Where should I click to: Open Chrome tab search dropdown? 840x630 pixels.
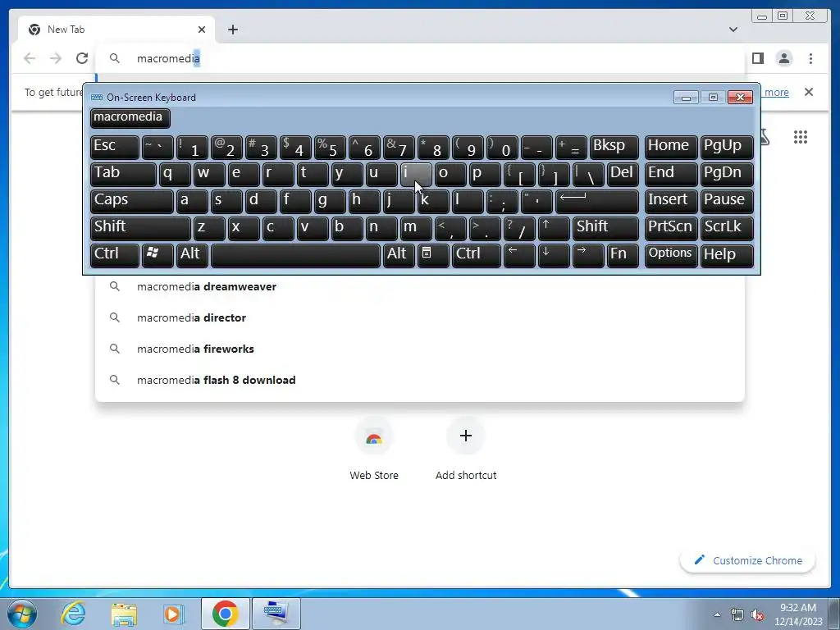pyautogui.click(x=733, y=30)
